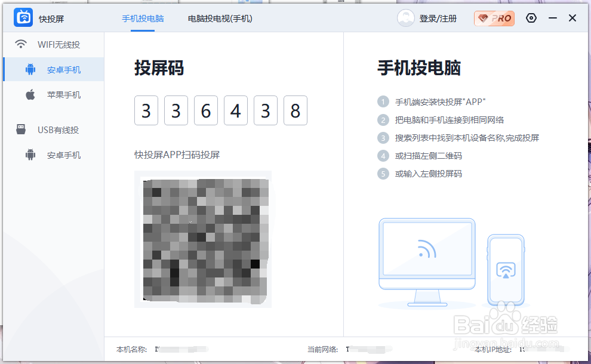Switch to the 电脑投电视(手机) tab
The image size is (591, 364).
click(220, 18)
